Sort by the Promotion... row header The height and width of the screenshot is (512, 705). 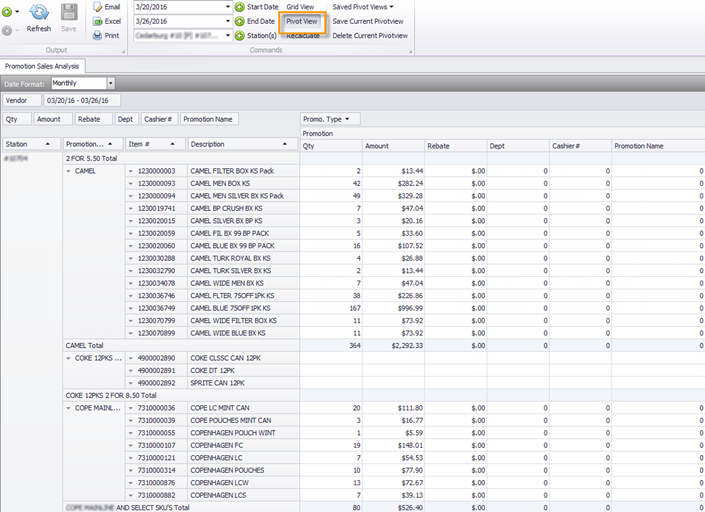click(93, 144)
